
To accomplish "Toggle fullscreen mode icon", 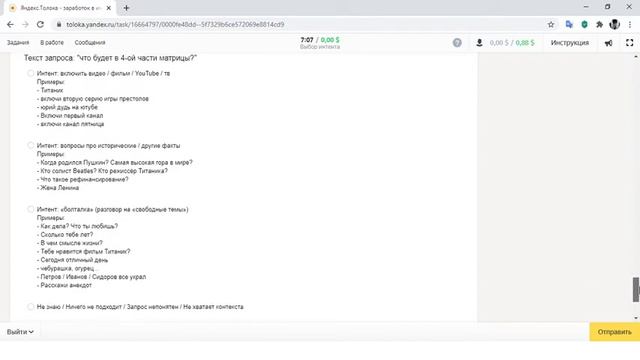I will click(629, 42).
